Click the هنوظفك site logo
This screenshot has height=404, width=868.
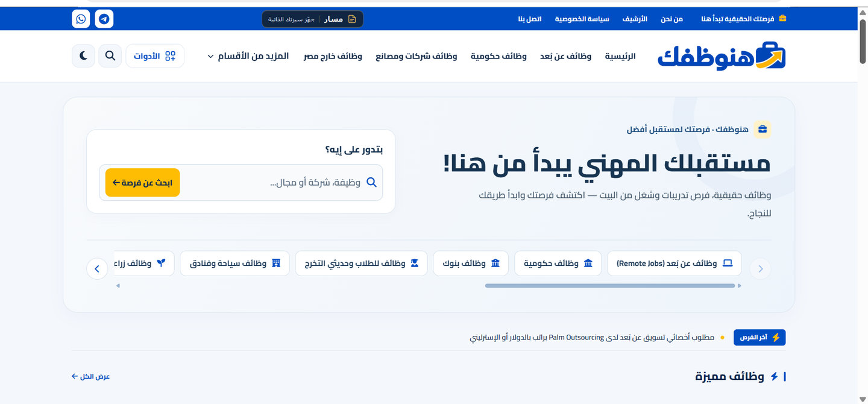[722, 56]
